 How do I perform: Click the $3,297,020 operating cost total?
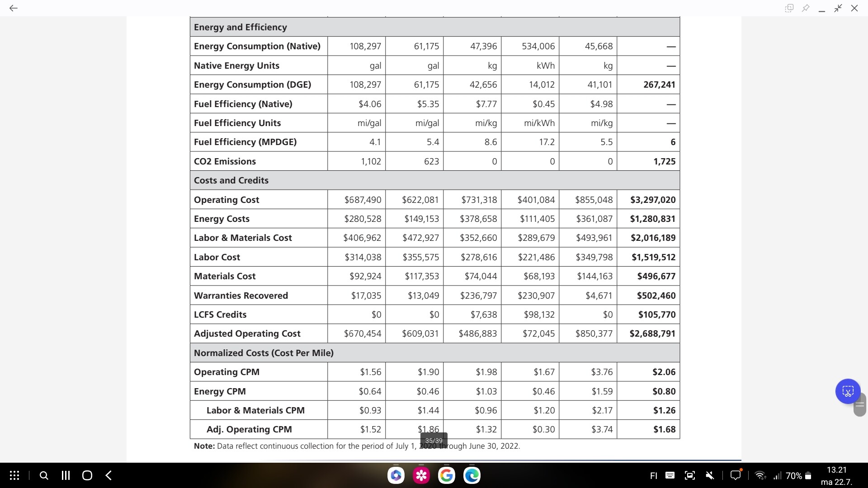point(653,200)
